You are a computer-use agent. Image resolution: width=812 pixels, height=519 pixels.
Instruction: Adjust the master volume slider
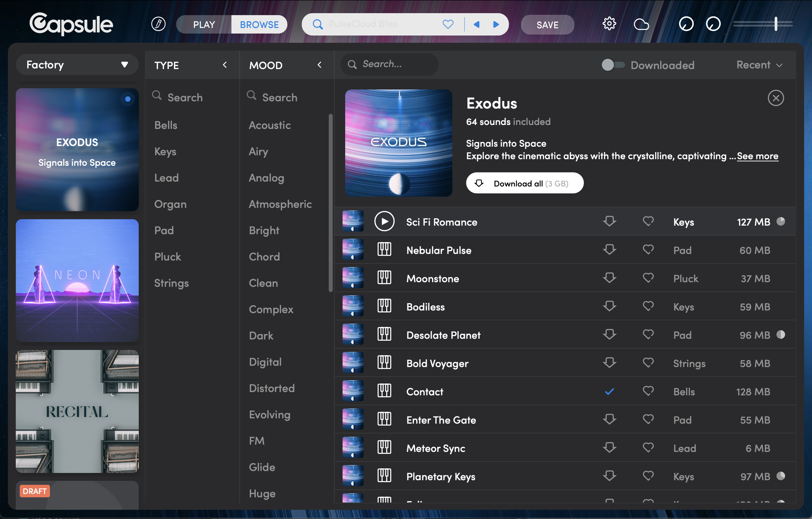pos(776,24)
